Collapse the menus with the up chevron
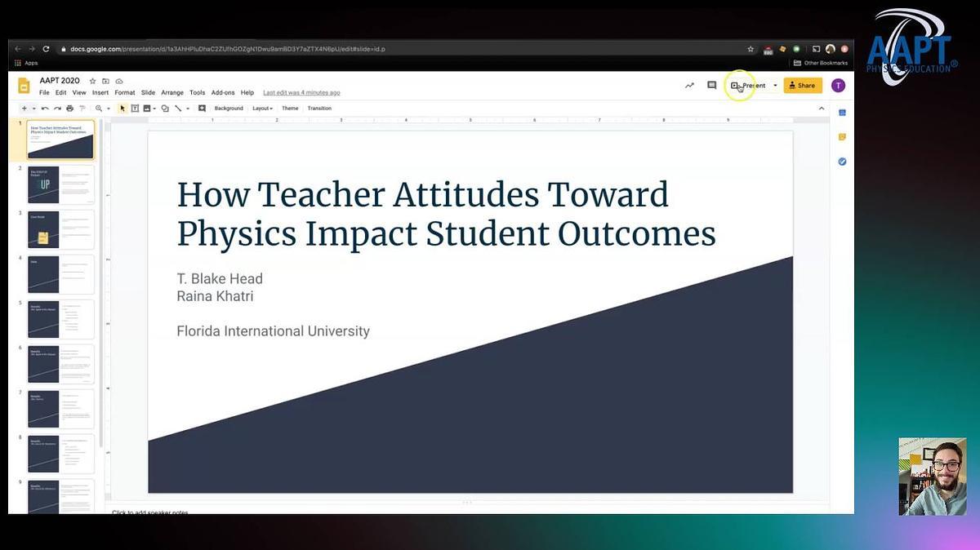The width and height of the screenshot is (980, 550). [821, 109]
